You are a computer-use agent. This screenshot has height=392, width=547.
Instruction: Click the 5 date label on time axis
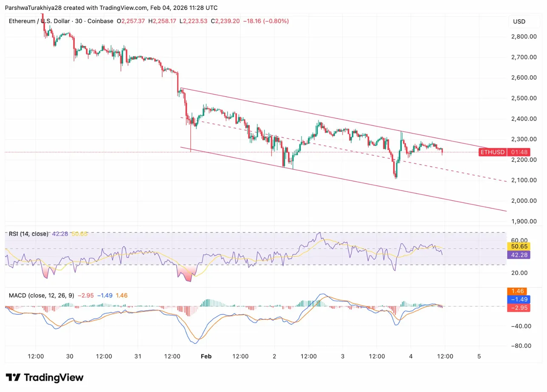[479, 356]
